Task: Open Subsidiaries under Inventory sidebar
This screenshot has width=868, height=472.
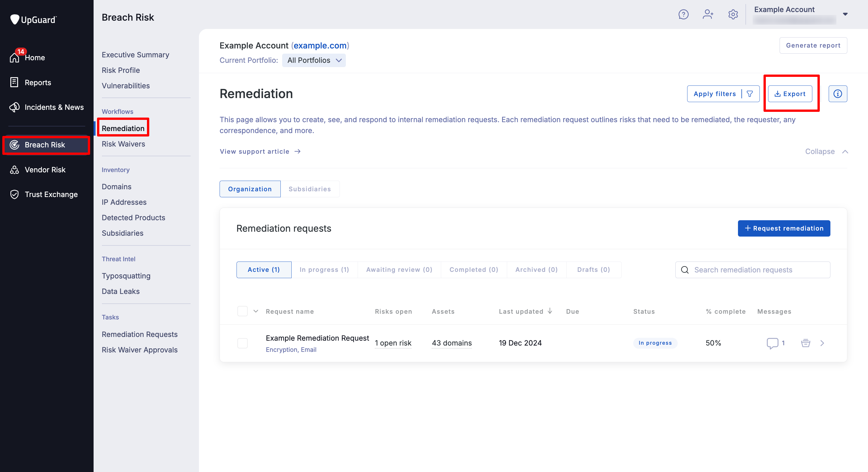Action: (x=122, y=233)
